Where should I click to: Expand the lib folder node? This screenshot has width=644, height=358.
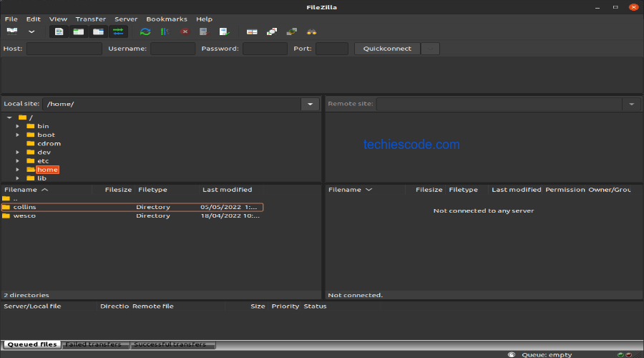18,178
